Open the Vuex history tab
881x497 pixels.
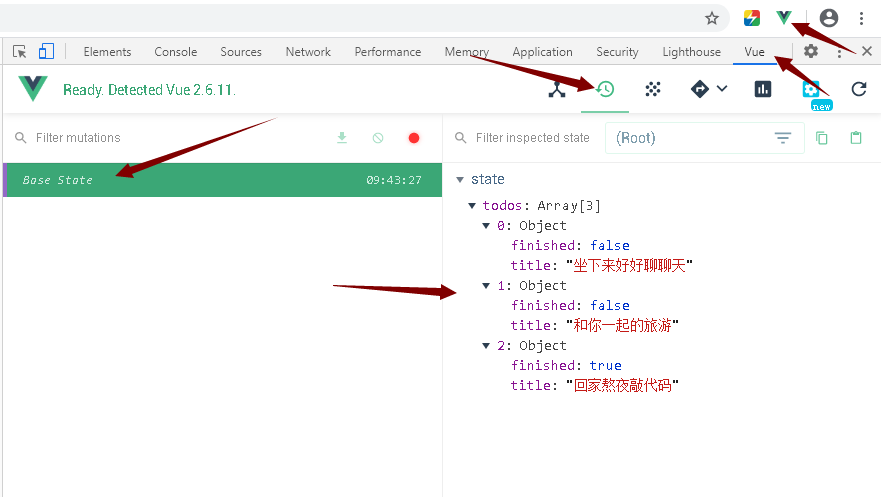coord(605,89)
